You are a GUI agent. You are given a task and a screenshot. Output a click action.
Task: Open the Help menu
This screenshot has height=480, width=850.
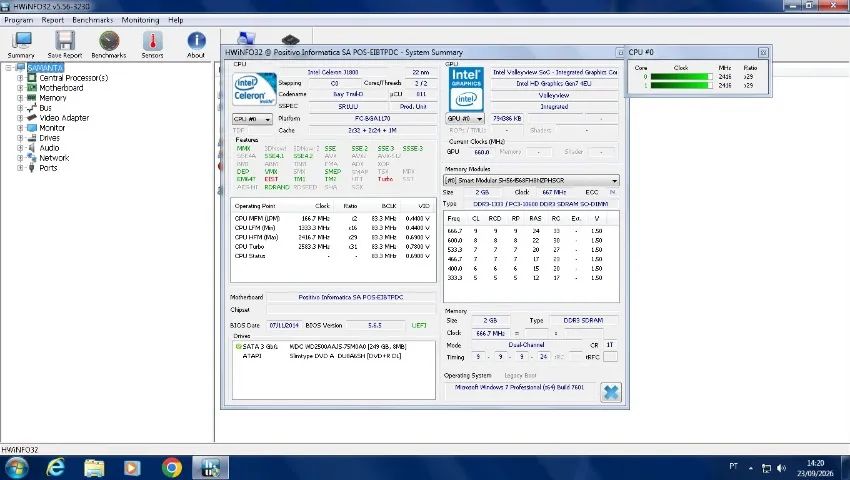point(176,20)
